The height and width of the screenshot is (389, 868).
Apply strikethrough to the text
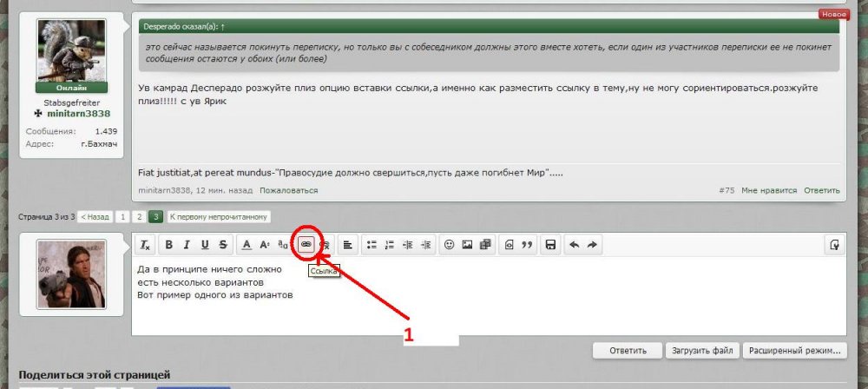(x=223, y=245)
